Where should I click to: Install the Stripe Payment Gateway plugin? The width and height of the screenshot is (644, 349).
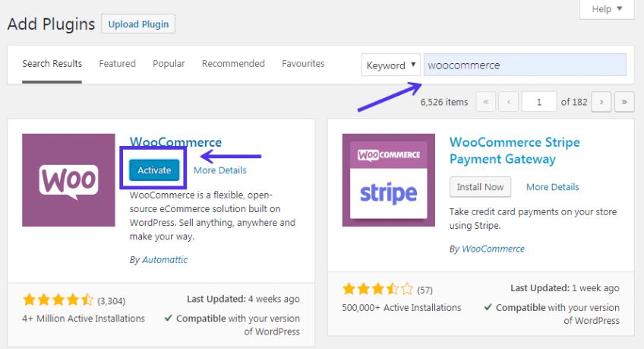480,187
